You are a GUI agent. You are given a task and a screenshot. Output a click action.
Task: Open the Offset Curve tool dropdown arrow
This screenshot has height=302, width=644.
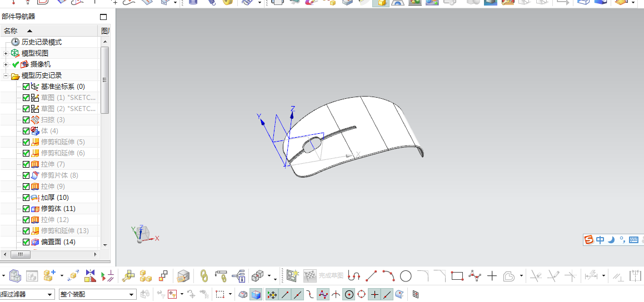tap(521, 276)
